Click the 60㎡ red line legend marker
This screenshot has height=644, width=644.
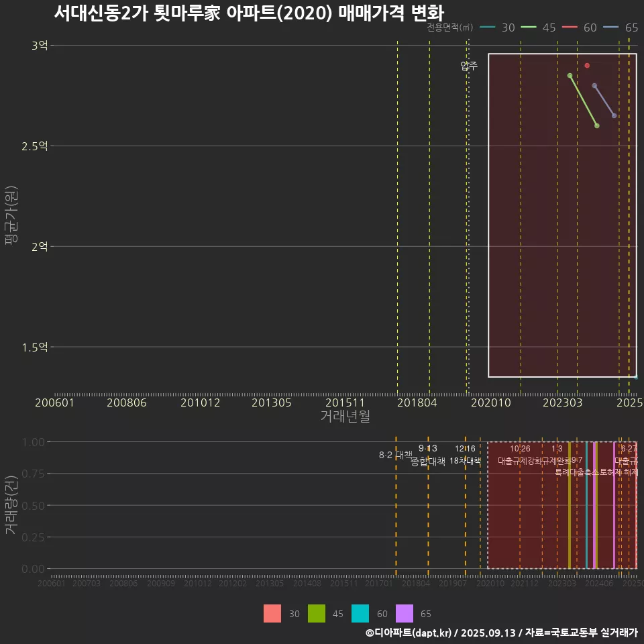tap(570, 28)
